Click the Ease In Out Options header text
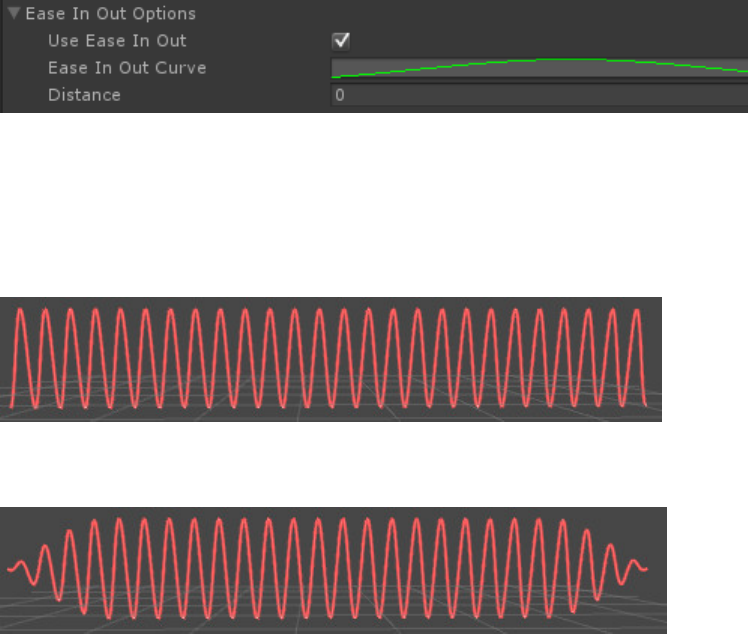The height and width of the screenshot is (634, 748). (x=110, y=15)
